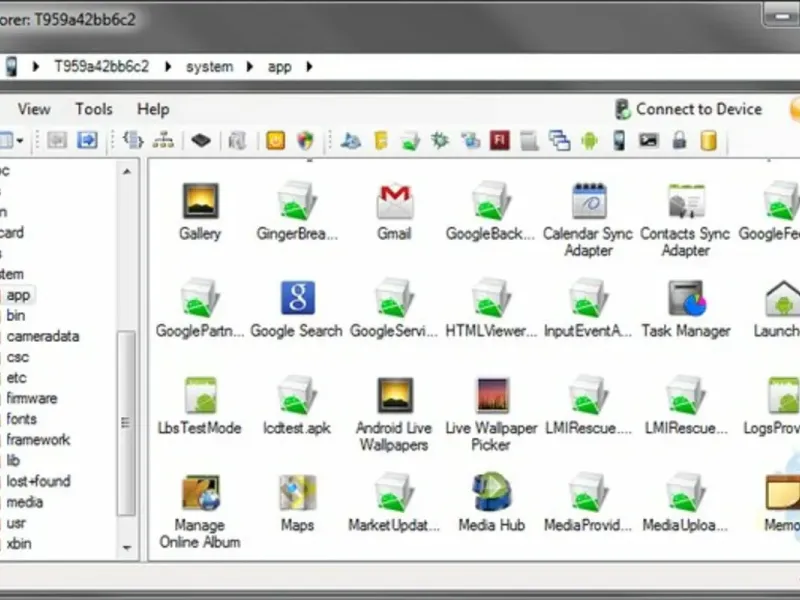Select the GingerBrea... apk icon
The image size is (800, 600).
pyautogui.click(x=297, y=201)
